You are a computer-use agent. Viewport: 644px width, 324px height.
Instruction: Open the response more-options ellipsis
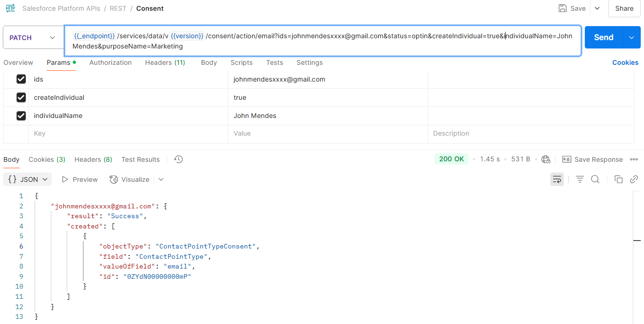point(634,159)
